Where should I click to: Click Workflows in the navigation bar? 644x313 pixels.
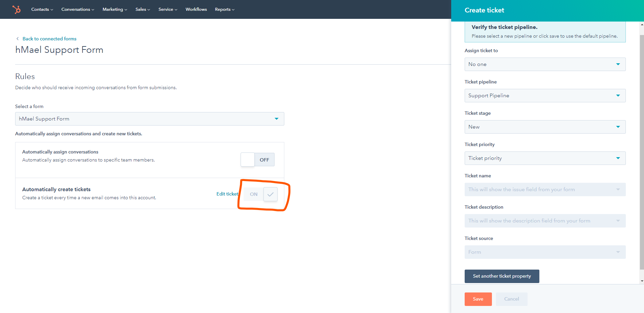point(196,9)
